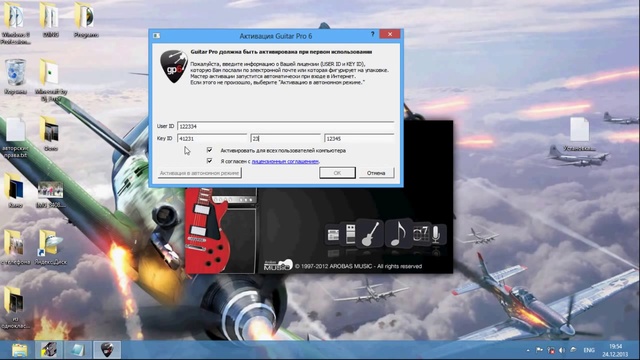Image resolution: width=640 pixels, height=360 pixels.
Task: Select the IMG image thumbnail on desktop
Action: 51,194
